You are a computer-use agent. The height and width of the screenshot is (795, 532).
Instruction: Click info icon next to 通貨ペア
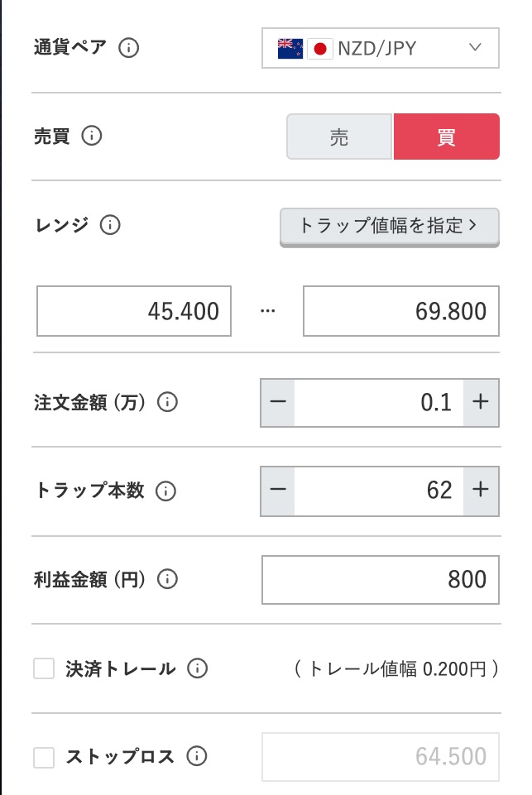tap(128, 47)
